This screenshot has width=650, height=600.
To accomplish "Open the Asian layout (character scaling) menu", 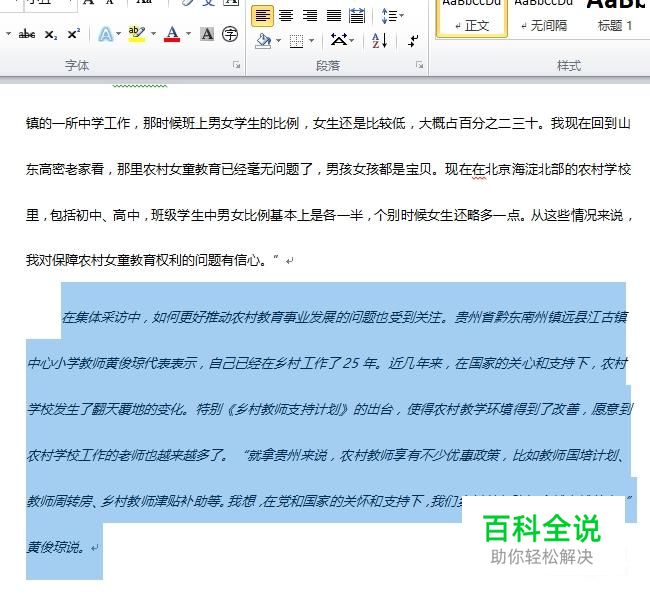I will 342,40.
